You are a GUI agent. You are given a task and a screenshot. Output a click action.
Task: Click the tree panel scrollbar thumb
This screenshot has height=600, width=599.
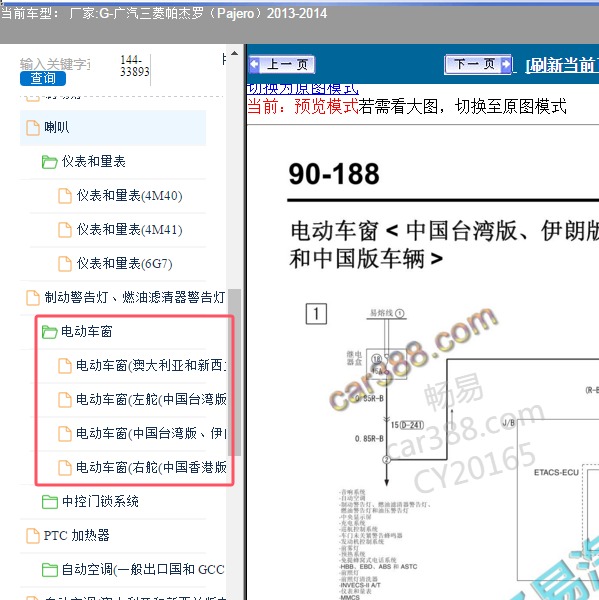(x=234, y=372)
